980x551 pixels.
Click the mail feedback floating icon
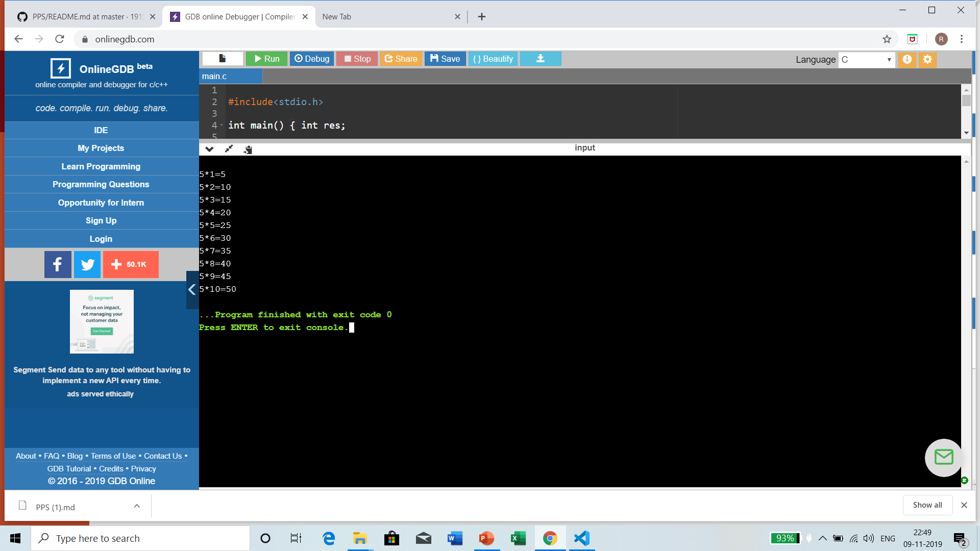[x=943, y=457]
